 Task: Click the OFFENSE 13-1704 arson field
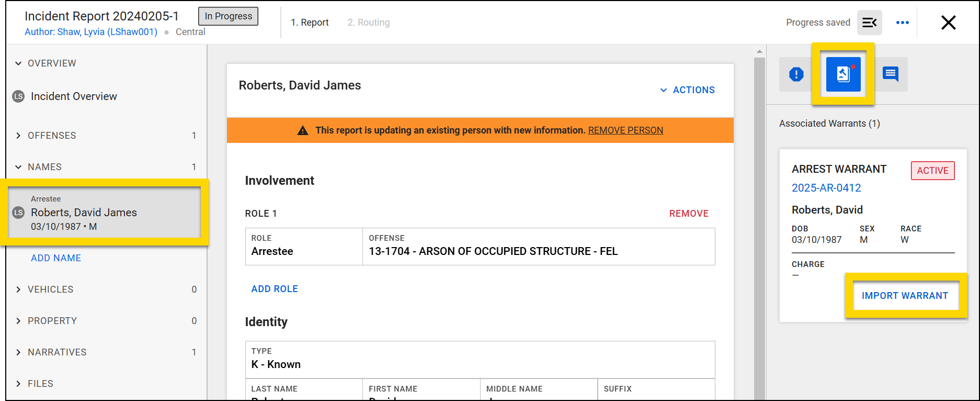539,247
